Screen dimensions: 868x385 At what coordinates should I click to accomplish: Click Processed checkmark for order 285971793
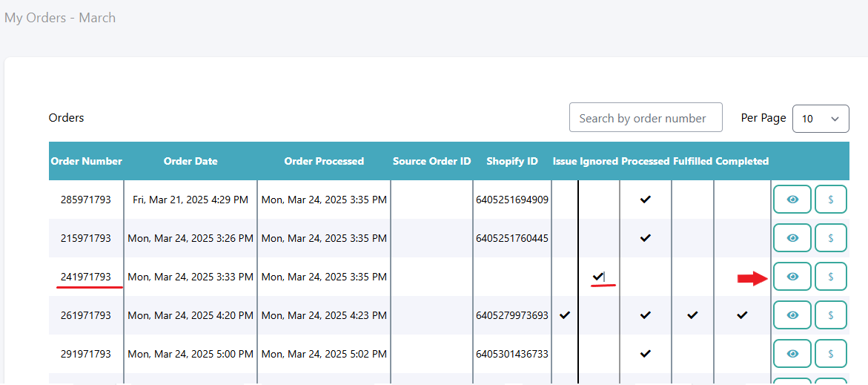(x=645, y=200)
